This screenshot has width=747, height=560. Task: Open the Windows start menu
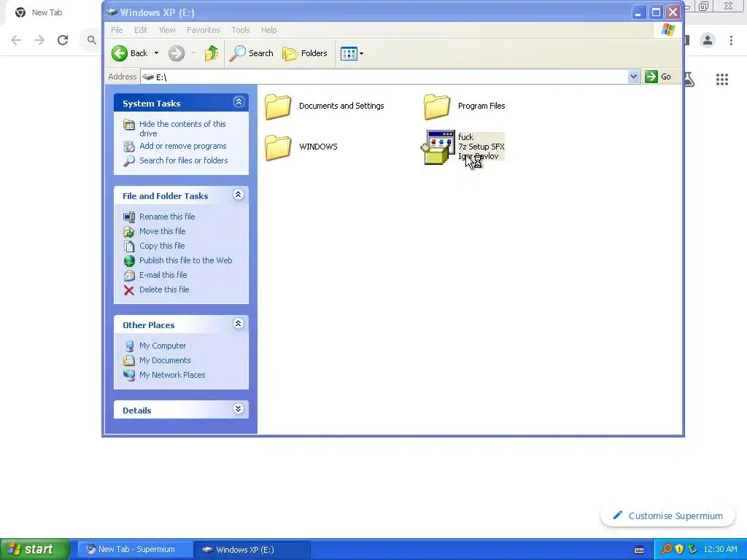35,549
